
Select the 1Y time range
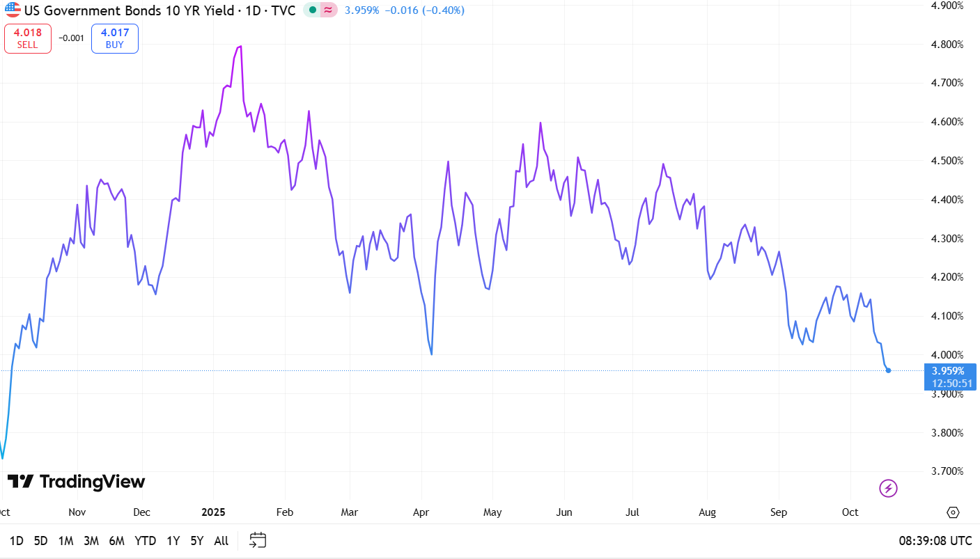(x=173, y=541)
